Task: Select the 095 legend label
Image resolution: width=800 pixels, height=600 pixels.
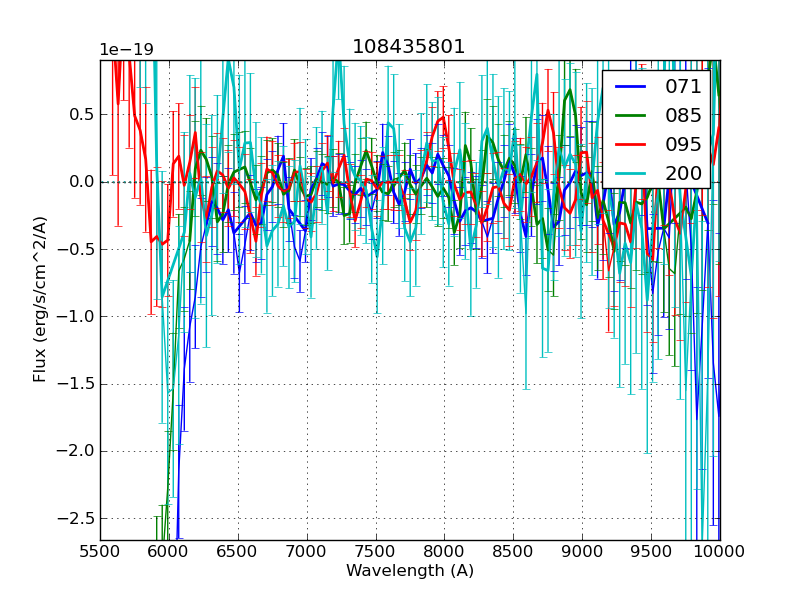Action: click(x=683, y=144)
